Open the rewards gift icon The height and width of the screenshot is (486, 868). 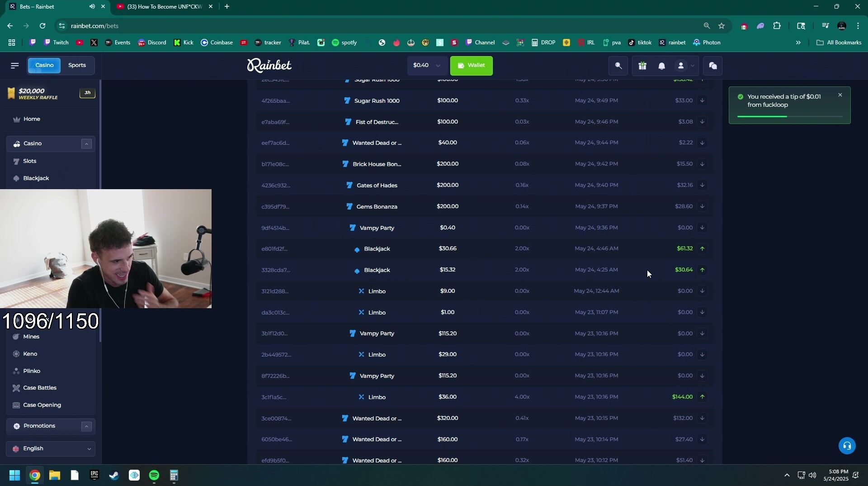(x=642, y=66)
